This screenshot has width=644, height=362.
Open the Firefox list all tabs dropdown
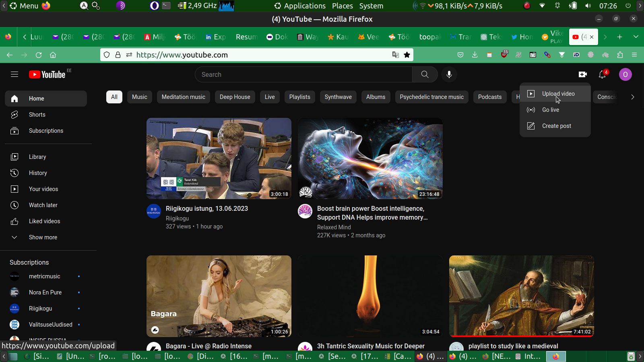[636, 37]
